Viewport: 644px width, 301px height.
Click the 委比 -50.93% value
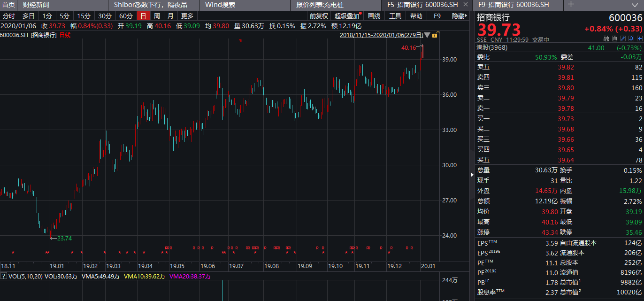544,57
